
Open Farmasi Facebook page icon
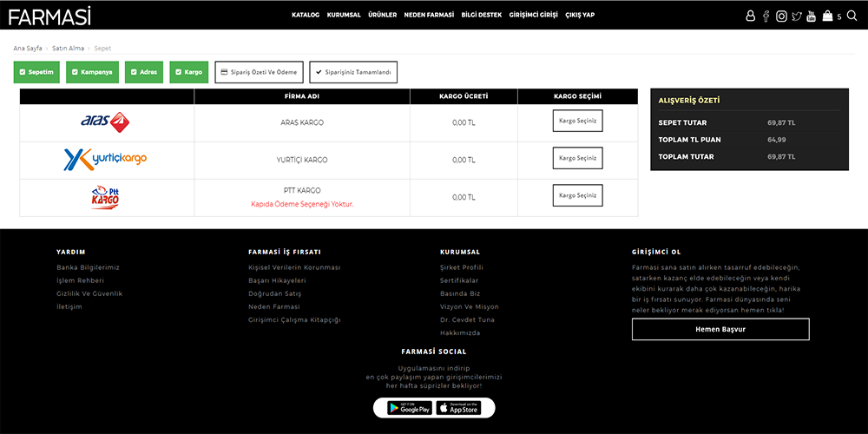(x=766, y=16)
